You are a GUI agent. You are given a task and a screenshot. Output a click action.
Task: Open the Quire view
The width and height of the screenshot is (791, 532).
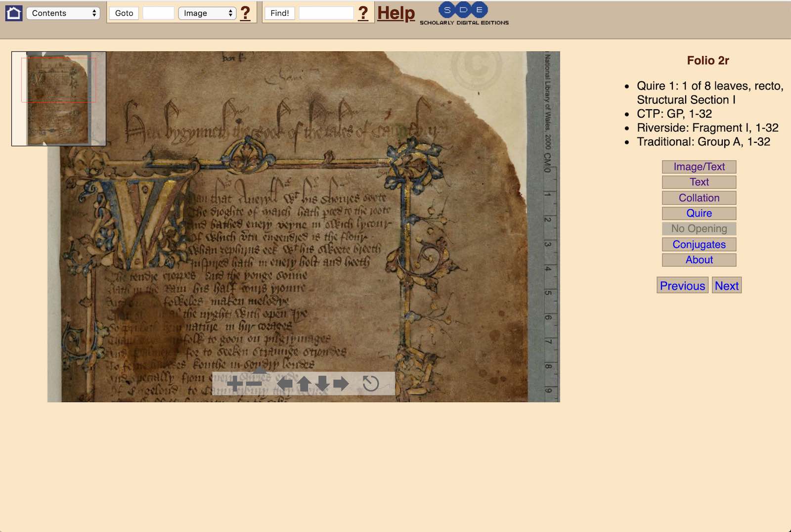[699, 213]
